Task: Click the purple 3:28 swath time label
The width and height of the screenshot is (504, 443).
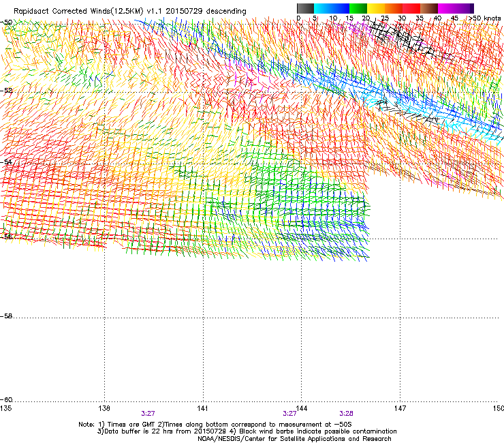Action: 346,414
